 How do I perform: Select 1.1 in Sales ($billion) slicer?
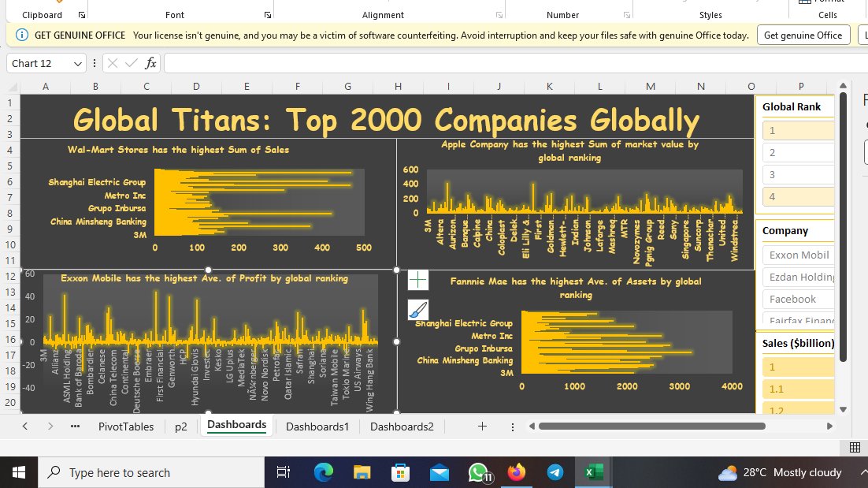(798, 389)
